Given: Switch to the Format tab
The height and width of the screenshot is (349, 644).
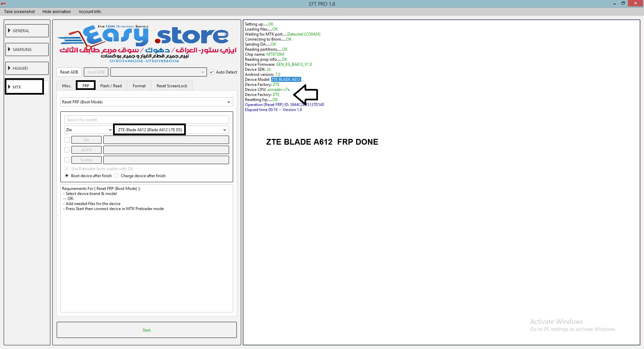Looking at the screenshot, I should tap(139, 86).
